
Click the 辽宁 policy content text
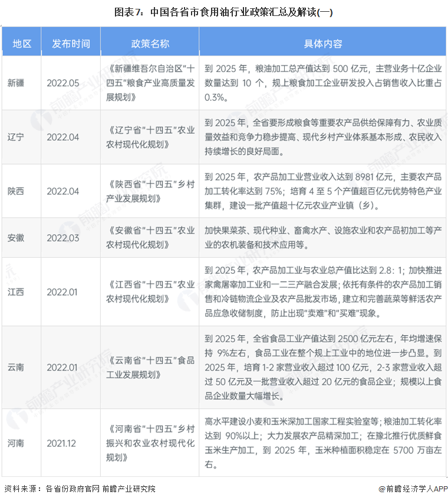tap(323, 137)
